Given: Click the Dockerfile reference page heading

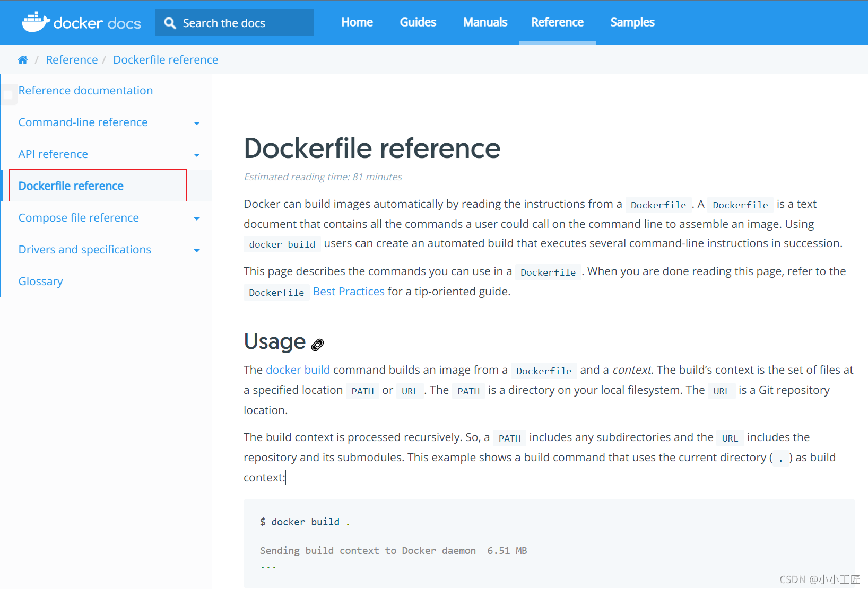Looking at the screenshot, I should [372, 148].
